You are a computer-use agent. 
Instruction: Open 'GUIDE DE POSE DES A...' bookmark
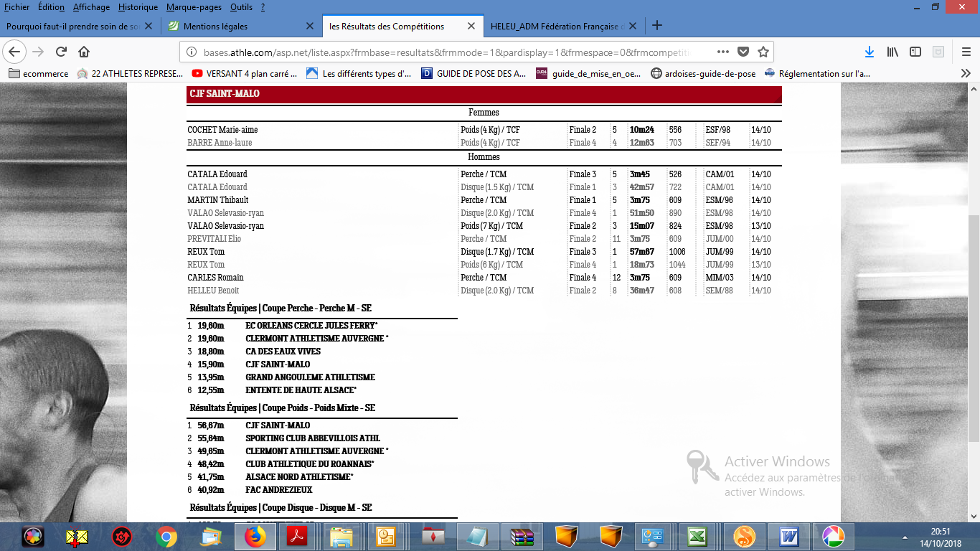coord(473,73)
